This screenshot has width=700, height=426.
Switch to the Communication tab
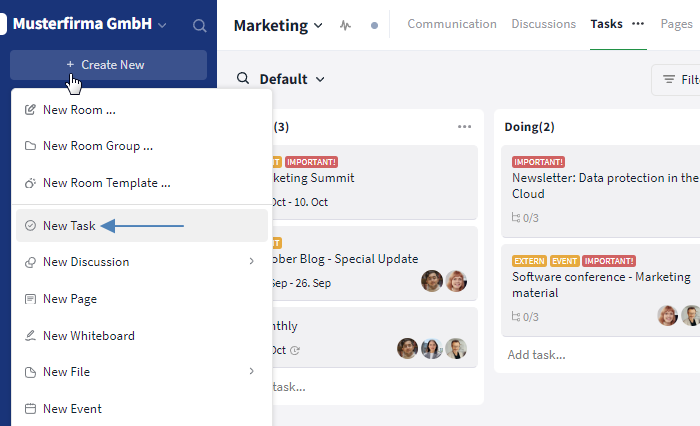click(451, 24)
